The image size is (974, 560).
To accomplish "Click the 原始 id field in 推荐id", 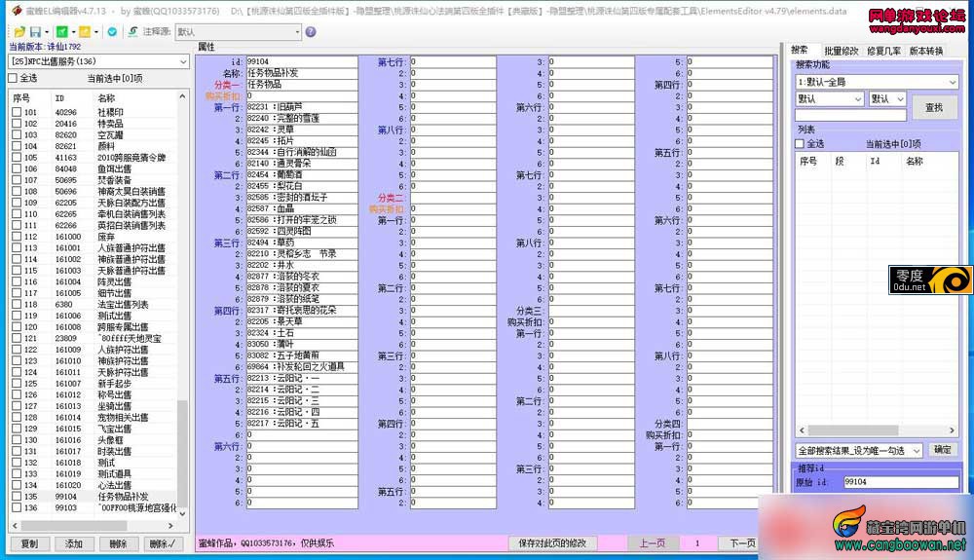I will pos(901,482).
